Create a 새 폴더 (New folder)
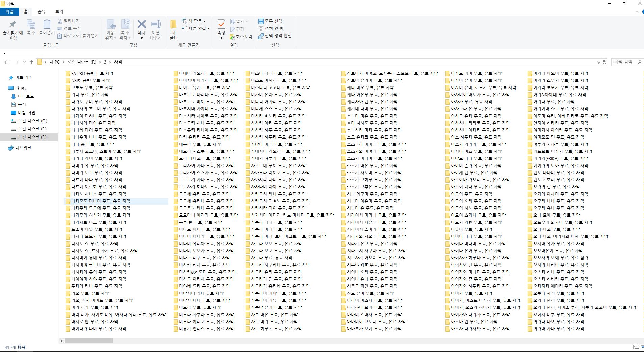 pyautogui.click(x=173, y=30)
